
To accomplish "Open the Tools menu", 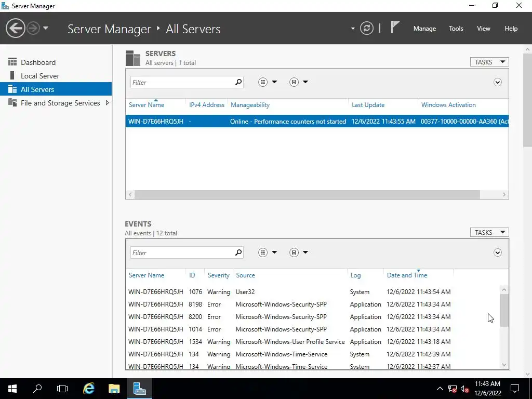I will pos(456,29).
